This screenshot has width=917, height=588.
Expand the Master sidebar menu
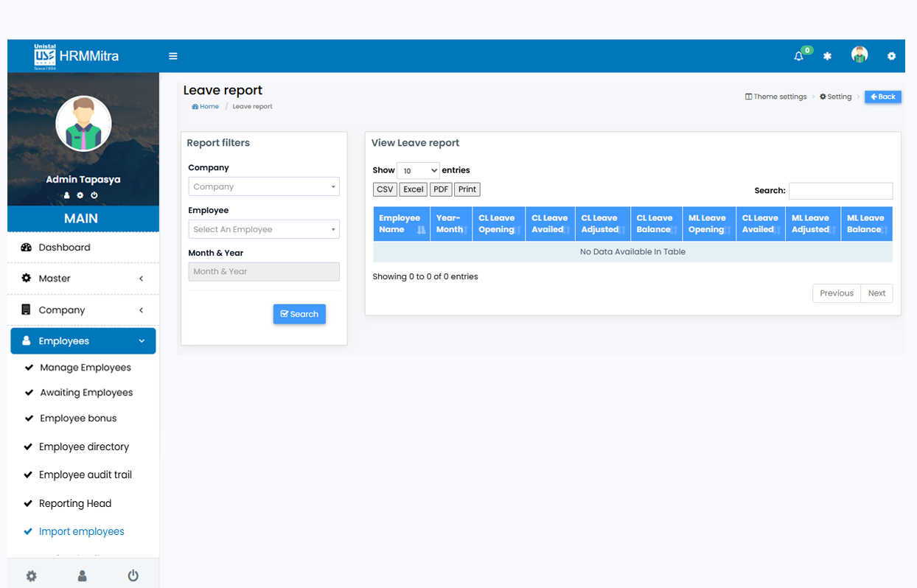coord(83,279)
